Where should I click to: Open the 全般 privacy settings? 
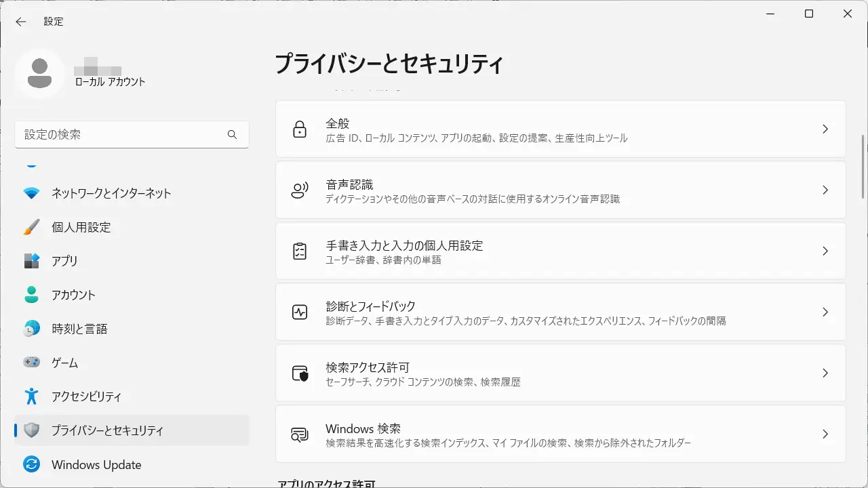tap(561, 129)
